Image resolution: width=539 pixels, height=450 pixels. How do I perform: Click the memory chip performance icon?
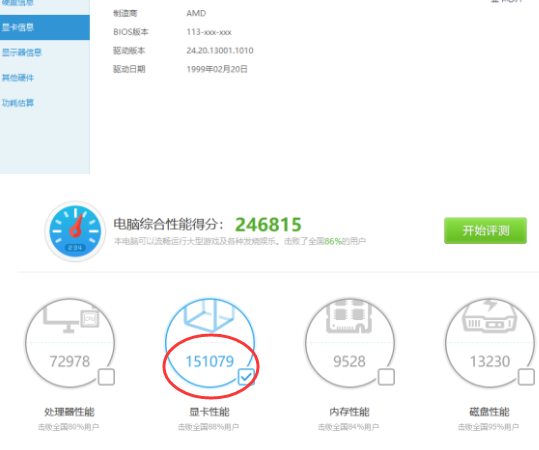[x=349, y=316]
